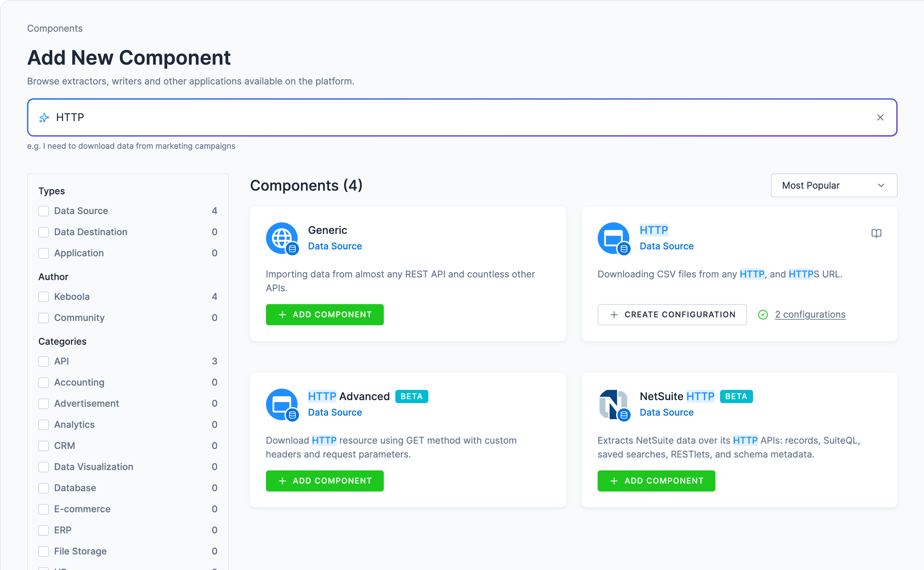Enable the Keboola author filter
The width and height of the screenshot is (924, 570).
pos(44,297)
